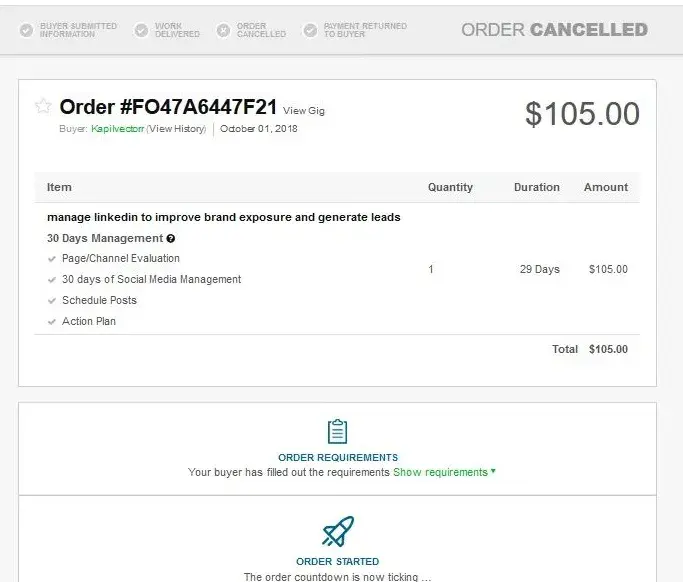Expand Show requirements dropdown
683x582 pixels.
pyautogui.click(x=444, y=472)
